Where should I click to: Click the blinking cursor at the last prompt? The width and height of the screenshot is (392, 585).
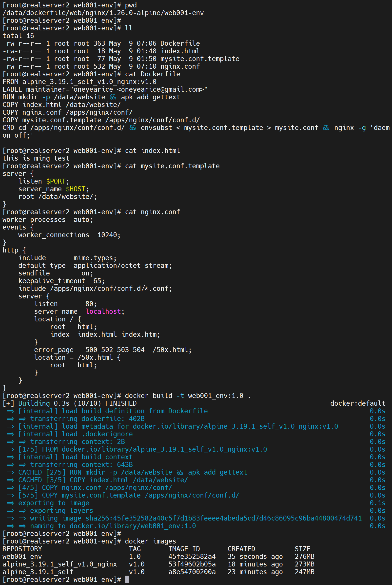(127, 579)
